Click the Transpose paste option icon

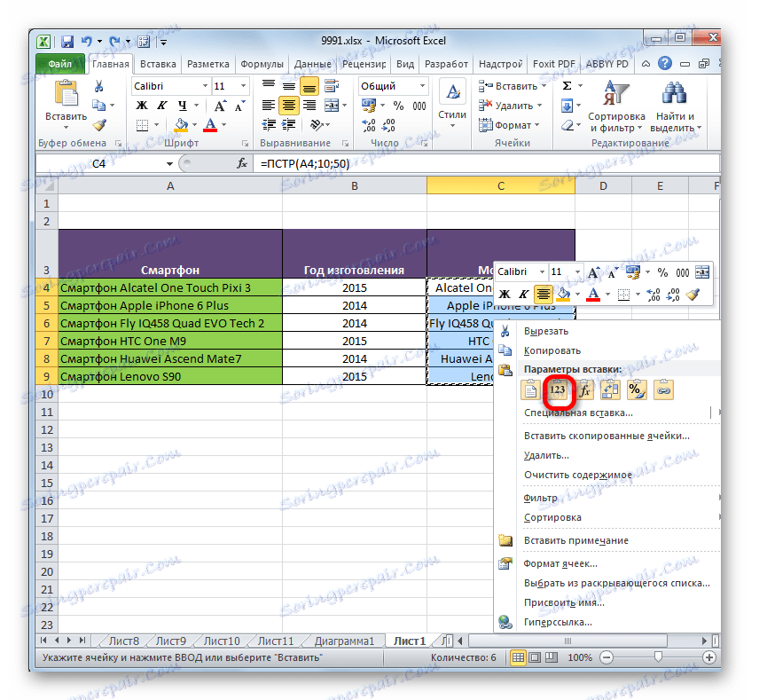point(611,389)
